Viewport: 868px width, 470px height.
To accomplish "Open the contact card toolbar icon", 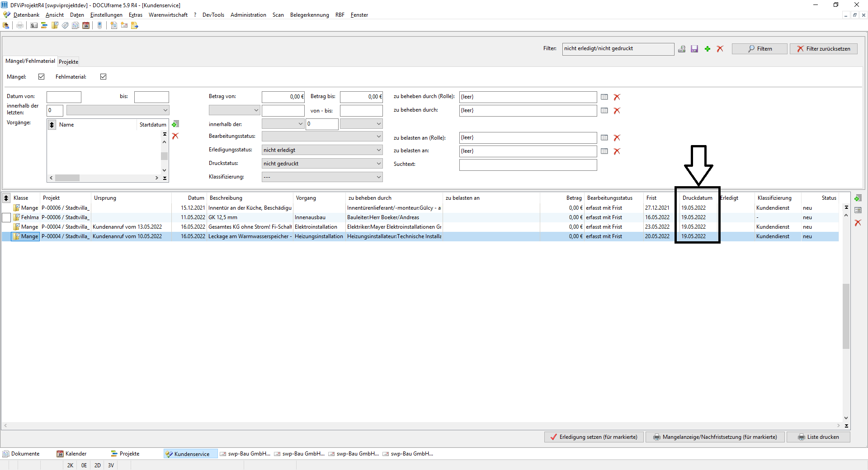I will coord(34,25).
